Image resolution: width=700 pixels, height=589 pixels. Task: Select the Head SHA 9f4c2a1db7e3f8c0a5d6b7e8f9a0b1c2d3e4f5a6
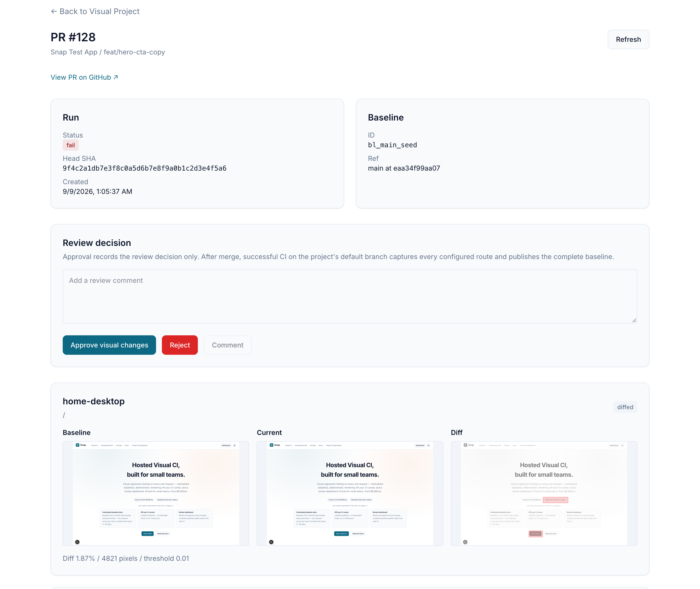point(145,168)
